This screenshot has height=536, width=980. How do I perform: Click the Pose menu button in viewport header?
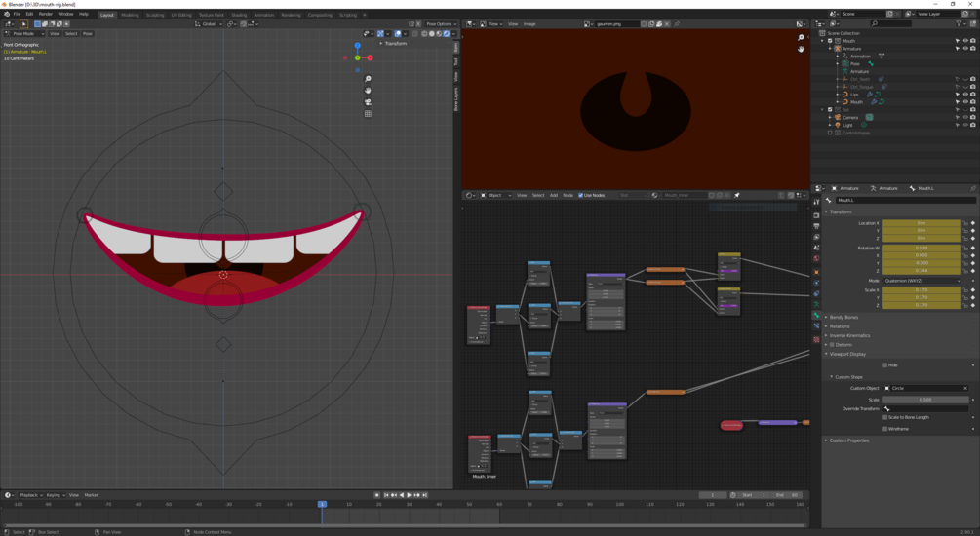[87, 33]
